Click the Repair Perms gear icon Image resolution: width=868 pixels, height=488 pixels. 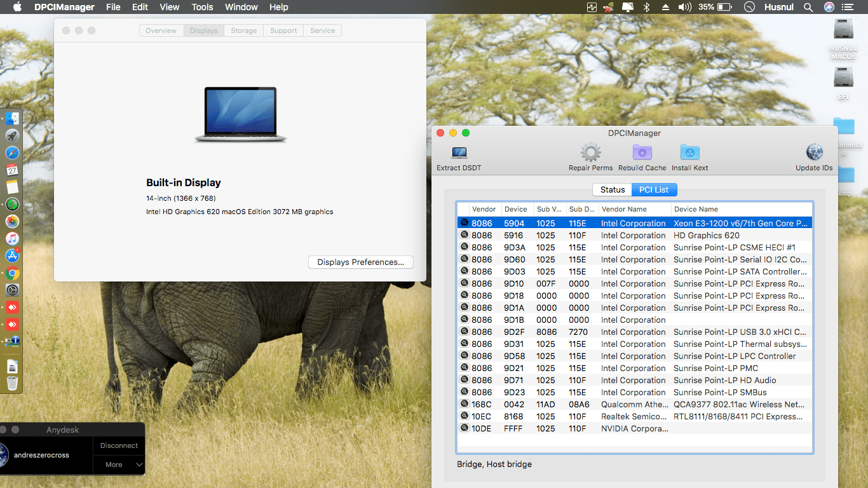[590, 153]
